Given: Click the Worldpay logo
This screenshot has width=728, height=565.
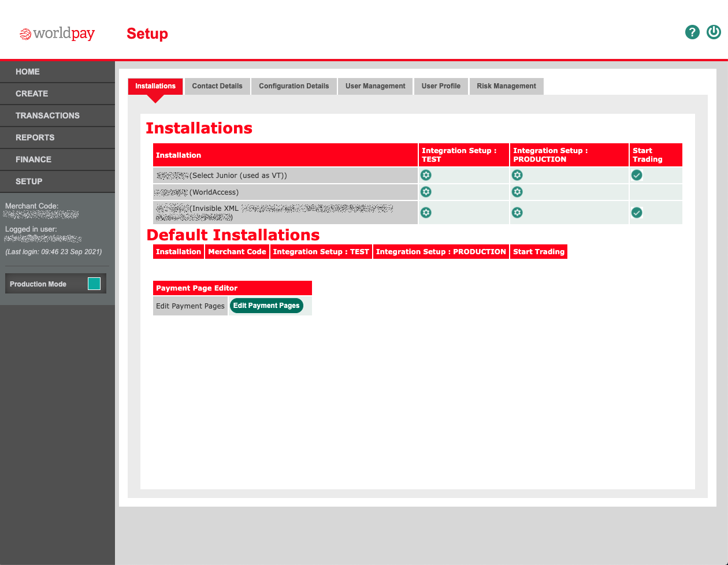Looking at the screenshot, I should coord(57,34).
